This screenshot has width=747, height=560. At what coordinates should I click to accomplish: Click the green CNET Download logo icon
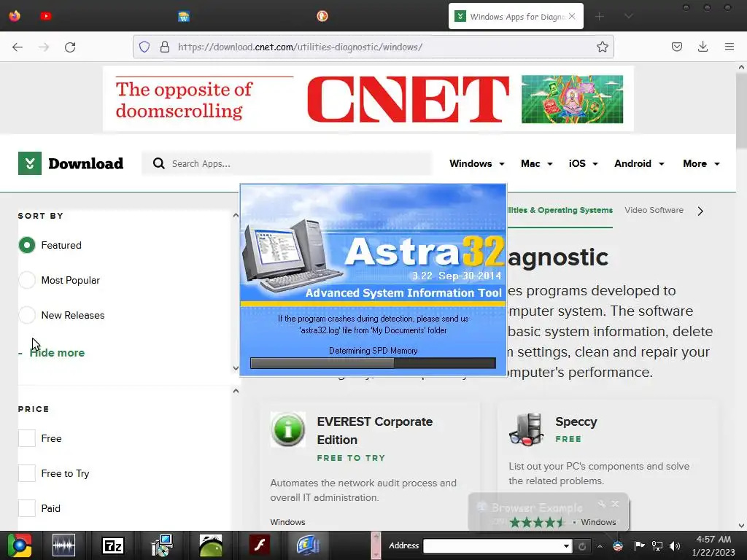29,163
